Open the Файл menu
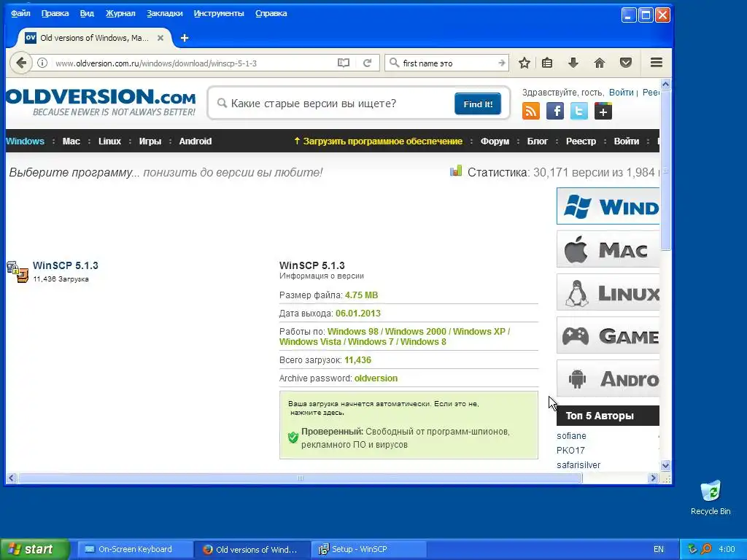Image resolution: width=747 pixels, height=560 pixels. coord(20,13)
